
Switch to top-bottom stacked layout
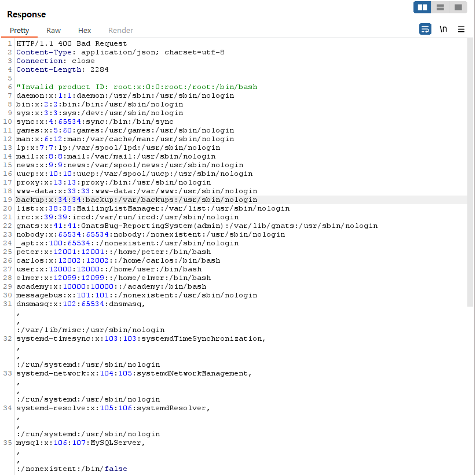440,8
